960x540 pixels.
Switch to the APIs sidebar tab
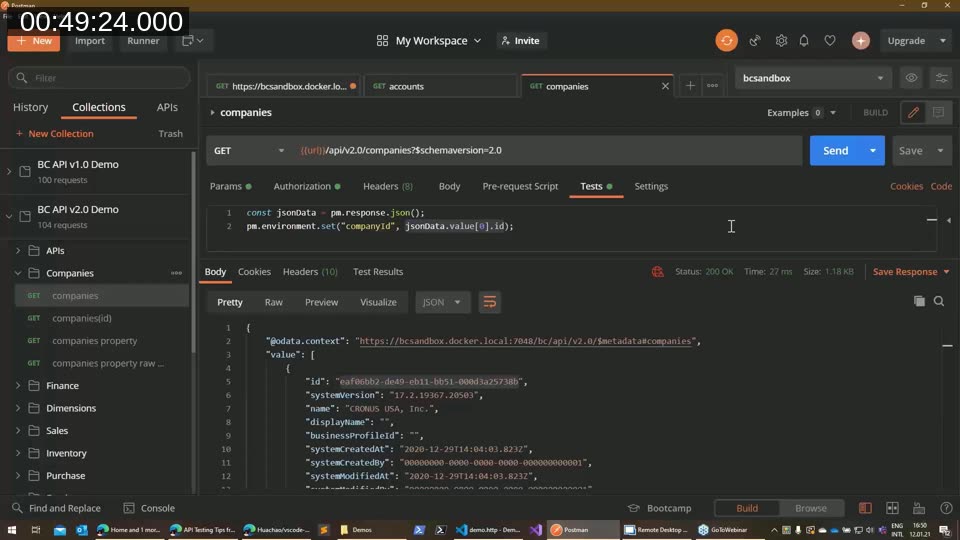[167, 107]
